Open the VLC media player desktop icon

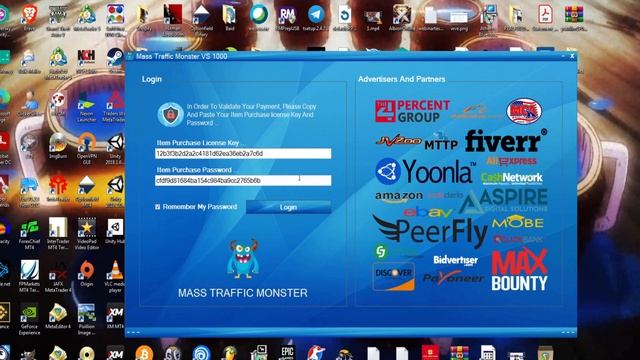[x=115, y=276]
